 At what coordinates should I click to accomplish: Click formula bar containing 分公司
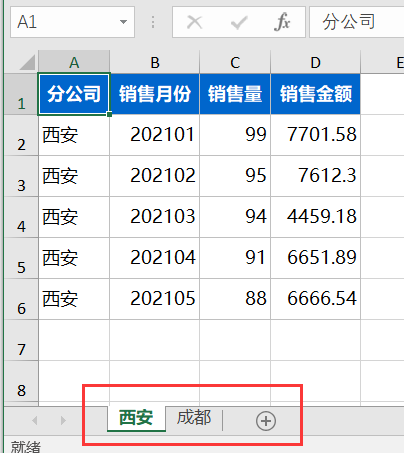coord(357,22)
